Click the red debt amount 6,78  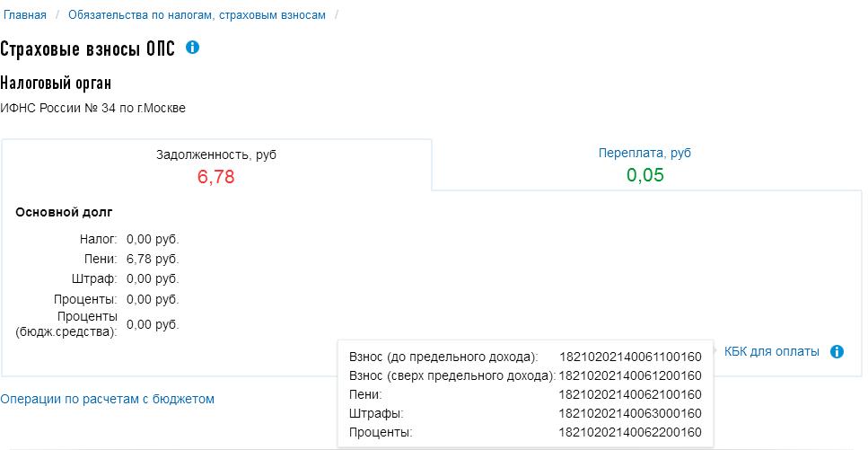(x=215, y=177)
